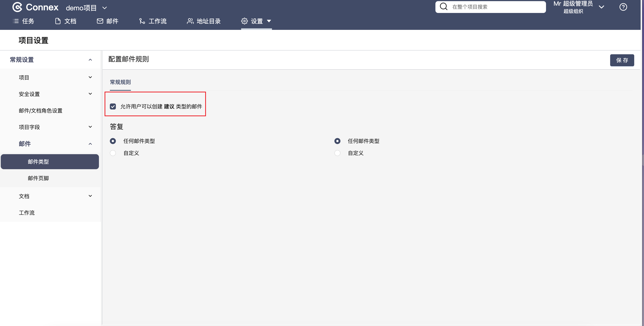This screenshot has height=326, width=644.
Task: Expand the 安全设置 sidebar section
Action: click(90, 94)
